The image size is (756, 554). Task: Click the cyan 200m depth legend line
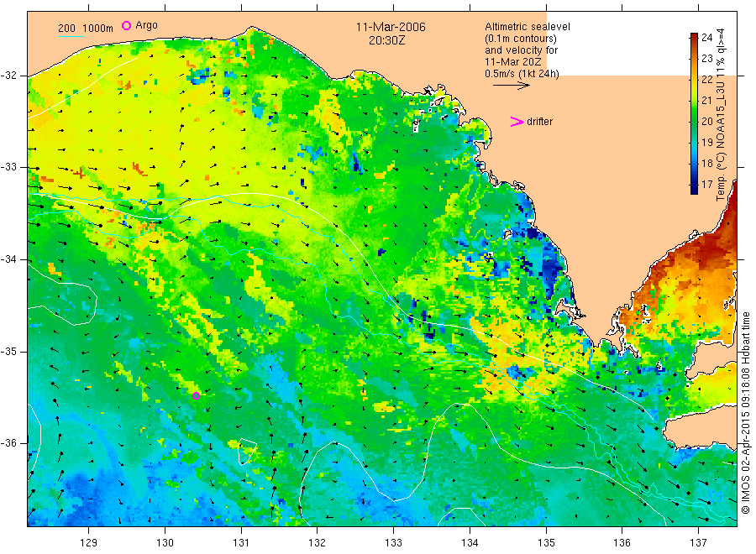click(x=71, y=36)
